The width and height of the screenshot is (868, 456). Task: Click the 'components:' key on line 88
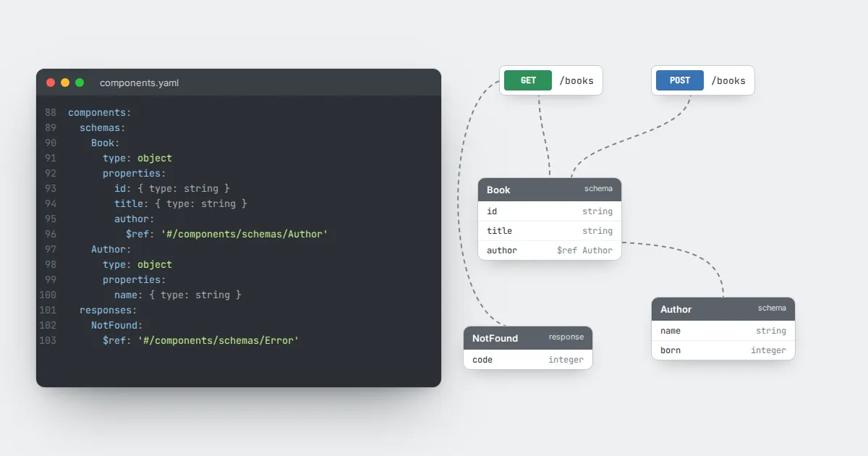(x=100, y=113)
